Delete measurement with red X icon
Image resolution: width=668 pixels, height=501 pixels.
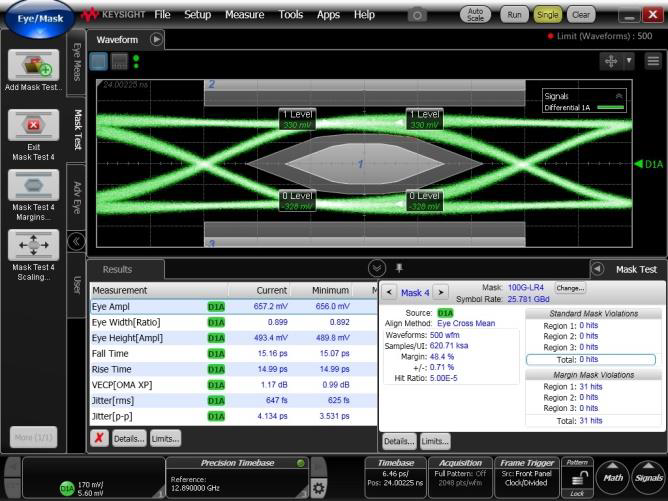100,438
